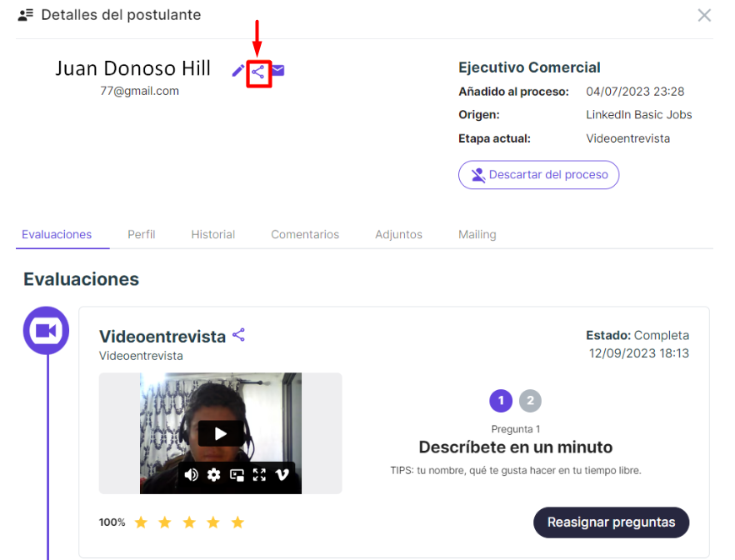Share the Videoentrevista evaluation

tap(238, 335)
